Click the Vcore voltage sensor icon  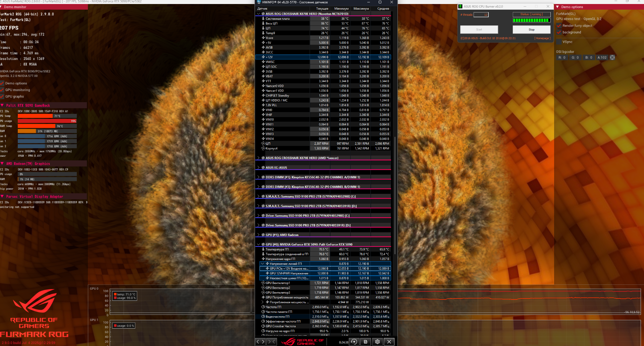tap(263, 38)
